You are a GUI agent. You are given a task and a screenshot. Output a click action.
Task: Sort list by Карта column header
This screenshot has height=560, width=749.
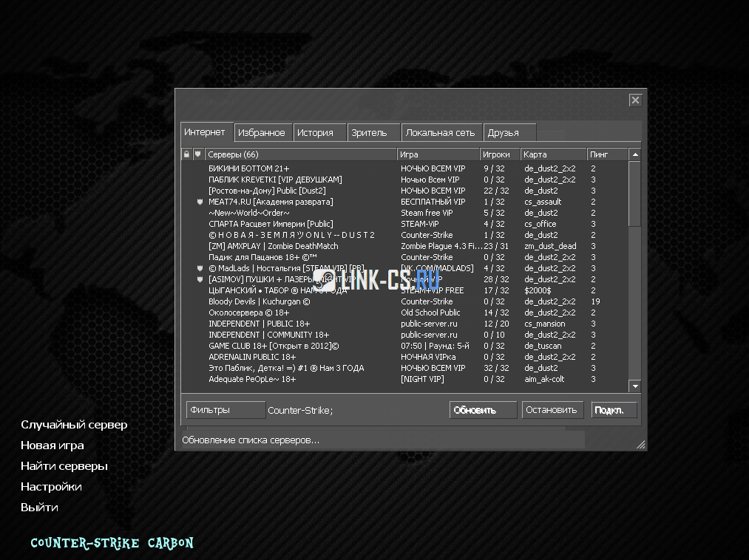pyautogui.click(x=552, y=154)
